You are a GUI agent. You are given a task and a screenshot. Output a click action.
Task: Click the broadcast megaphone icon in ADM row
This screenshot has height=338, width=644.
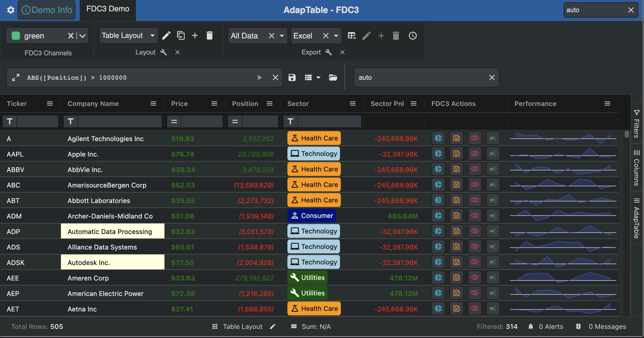tap(493, 216)
